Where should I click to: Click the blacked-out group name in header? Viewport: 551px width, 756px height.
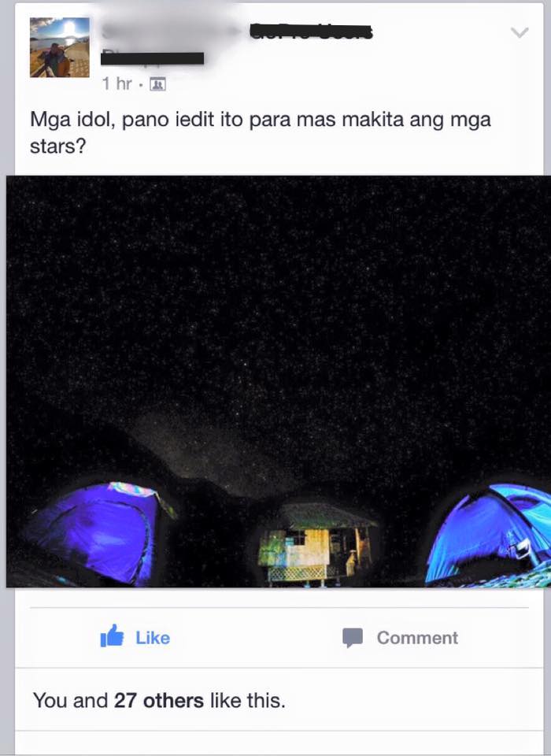coord(311,31)
